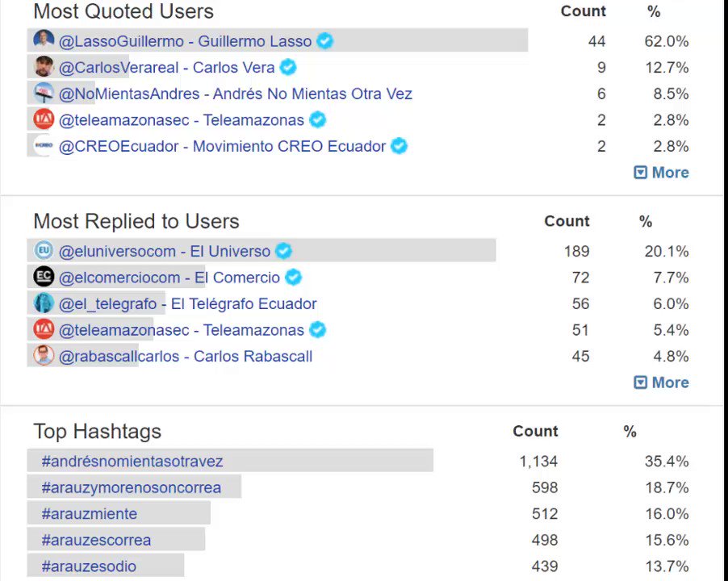Open @elcomerciocom - El Comercio link
This screenshot has height=581, width=728.
169,278
